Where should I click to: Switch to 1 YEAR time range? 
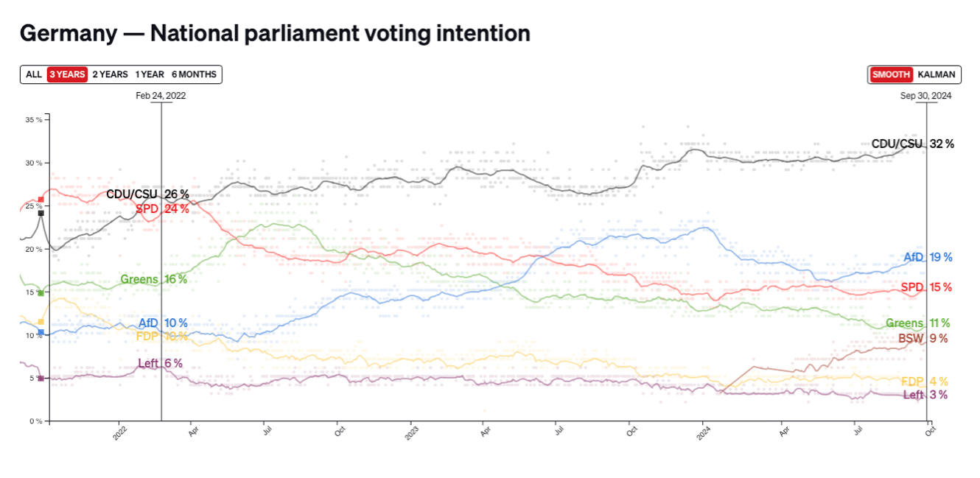pyautogui.click(x=150, y=74)
